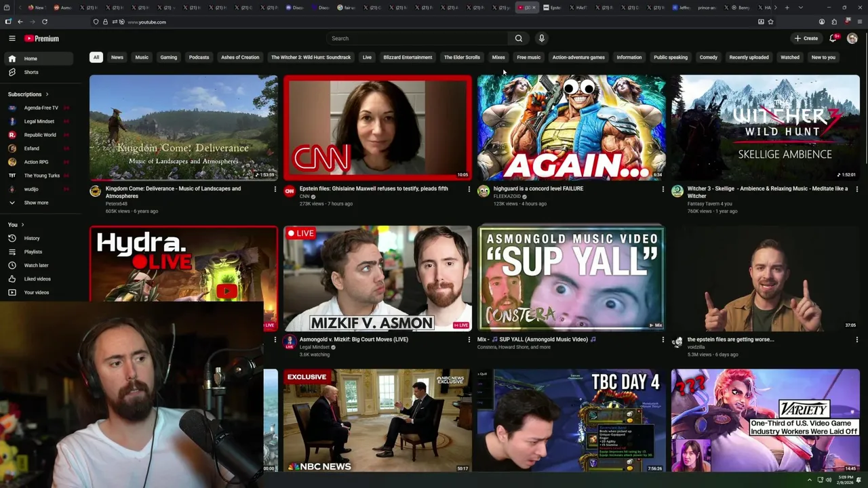Expand the You section

pos(16,224)
